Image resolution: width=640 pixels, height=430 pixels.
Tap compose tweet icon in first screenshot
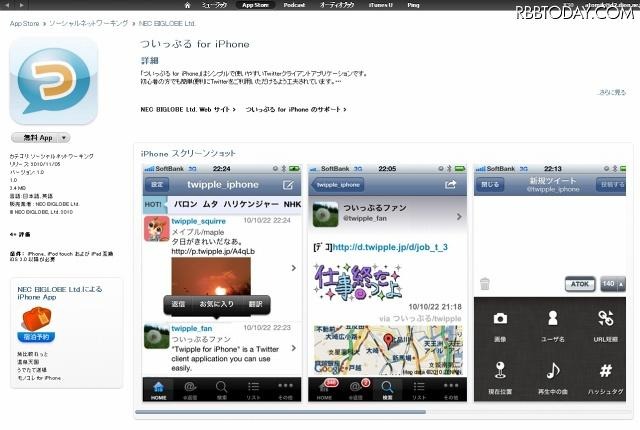point(288,185)
